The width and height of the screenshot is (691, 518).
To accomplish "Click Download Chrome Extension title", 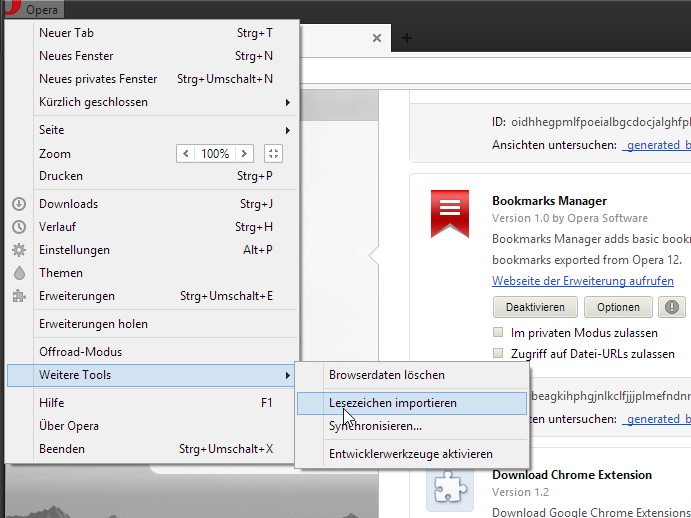I will click(572, 475).
